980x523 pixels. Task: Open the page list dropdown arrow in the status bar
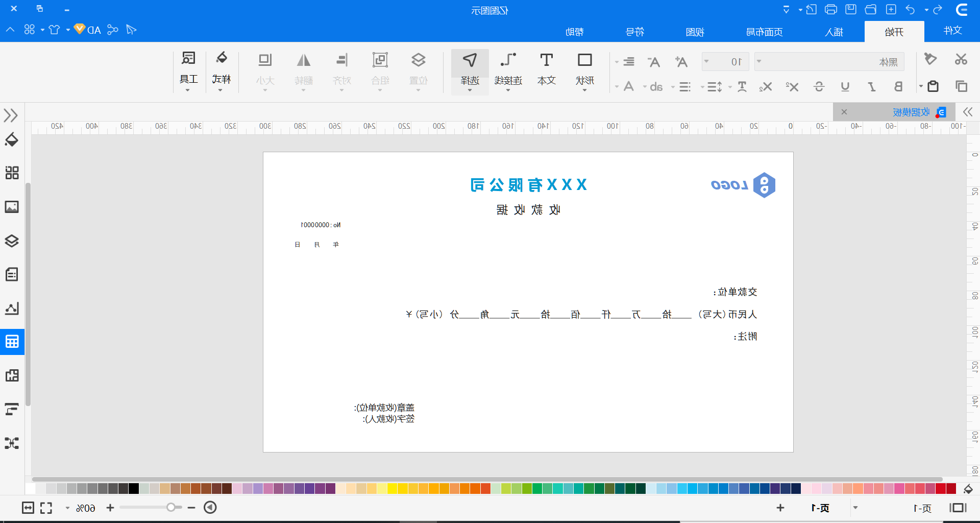(x=855, y=508)
